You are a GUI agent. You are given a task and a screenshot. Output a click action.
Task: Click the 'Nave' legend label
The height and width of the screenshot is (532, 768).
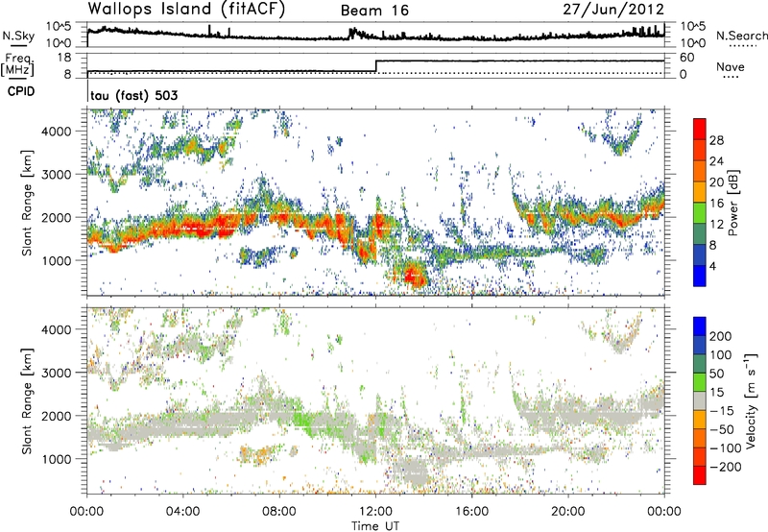coord(731,66)
